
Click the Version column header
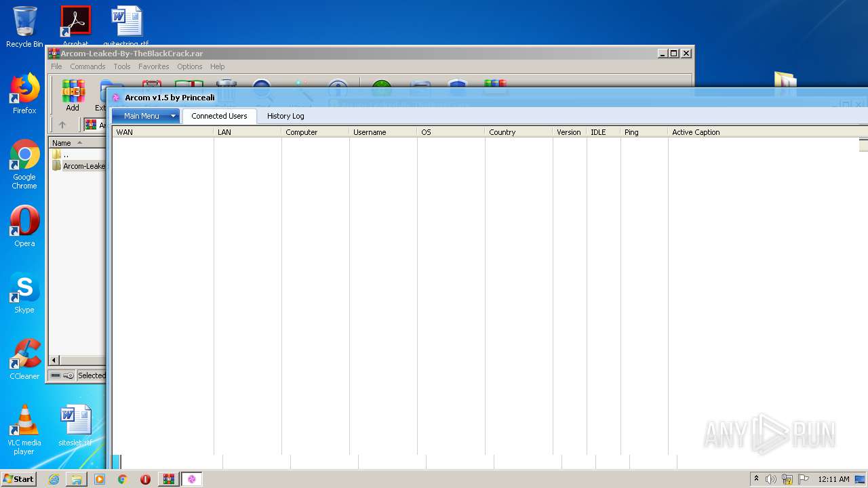tap(570, 132)
